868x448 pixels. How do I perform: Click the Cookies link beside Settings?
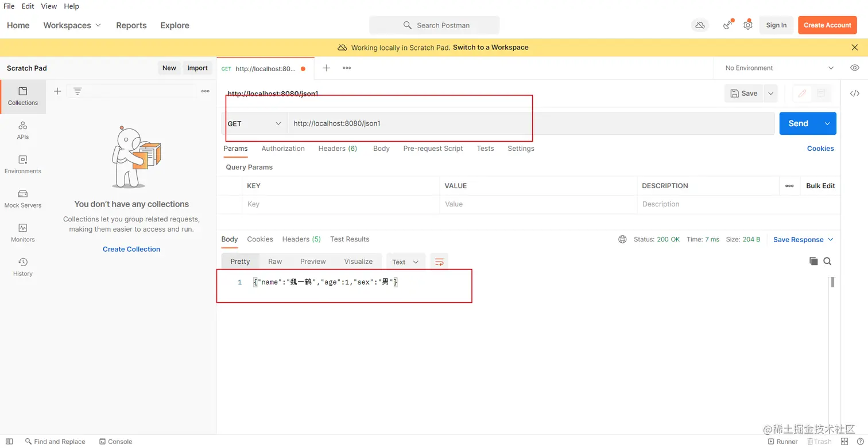pos(820,148)
